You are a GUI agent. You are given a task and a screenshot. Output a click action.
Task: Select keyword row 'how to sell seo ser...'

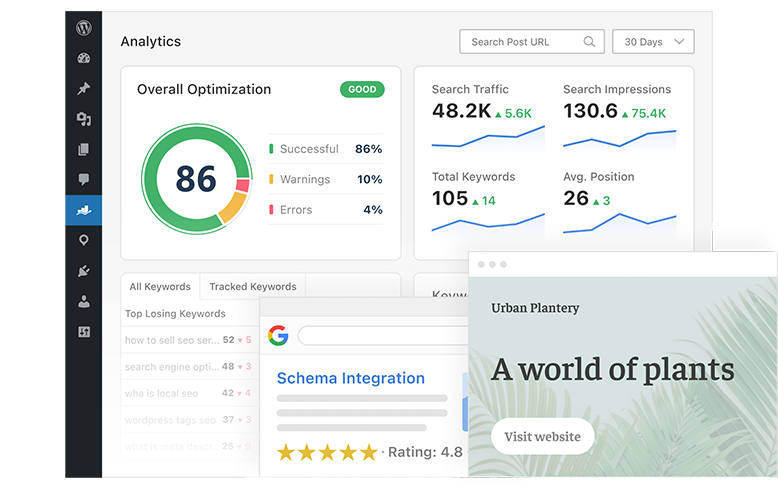189,340
